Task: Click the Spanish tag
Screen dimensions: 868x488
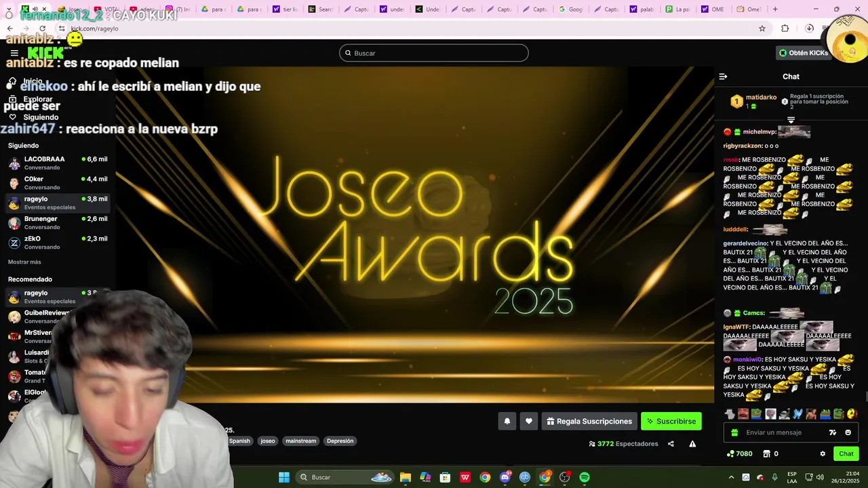Action: click(x=239, y=441)
